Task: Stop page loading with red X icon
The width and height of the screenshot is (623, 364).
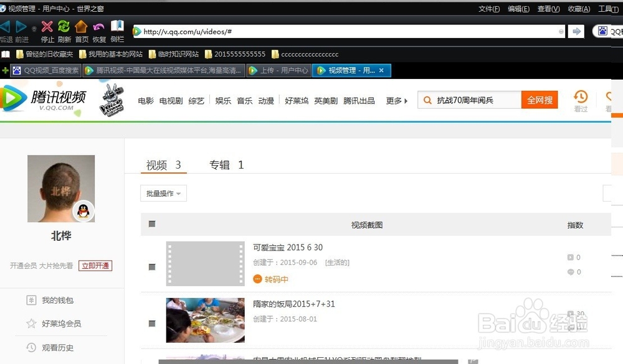Action: [x=47, y=27]
